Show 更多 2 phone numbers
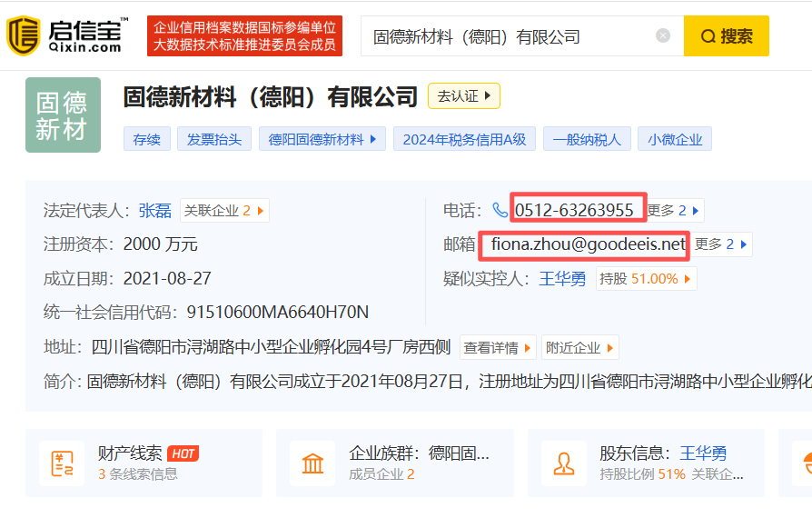 point(673,210)
